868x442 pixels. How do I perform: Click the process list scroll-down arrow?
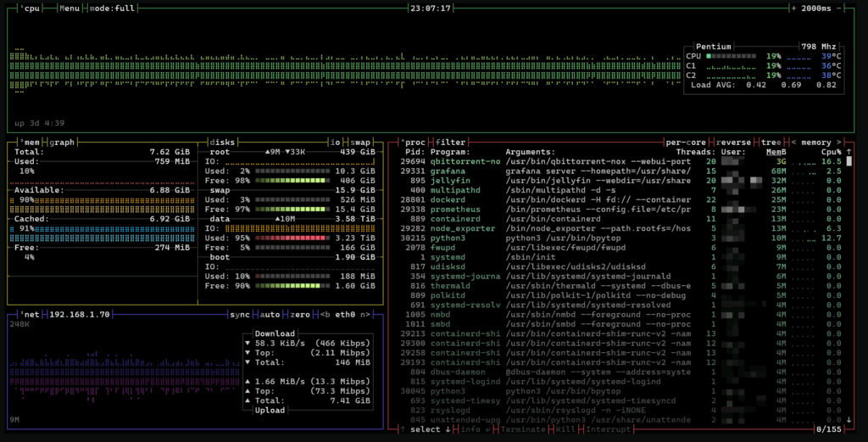(x=849, y=420)
